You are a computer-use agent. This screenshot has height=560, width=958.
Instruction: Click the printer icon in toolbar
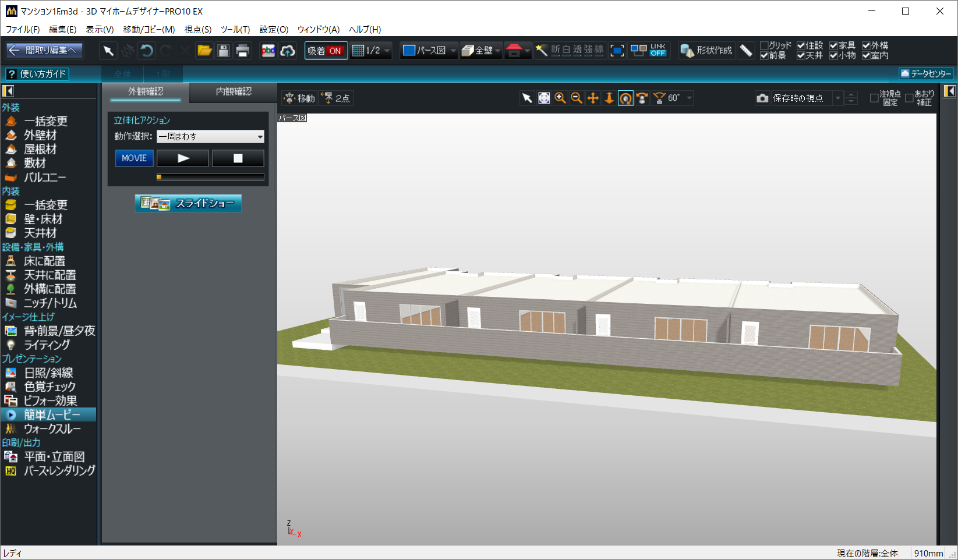pos(243,51)
